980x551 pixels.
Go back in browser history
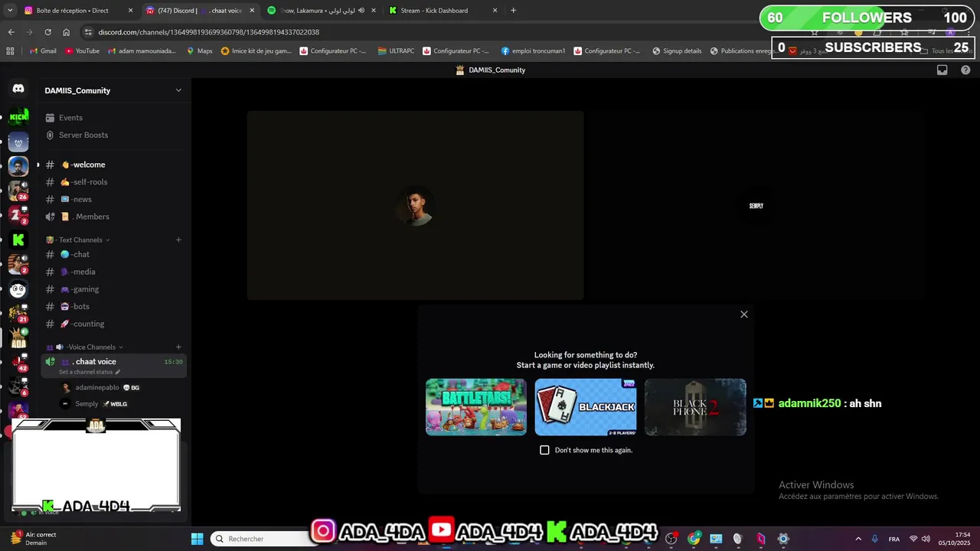[11, 32]
